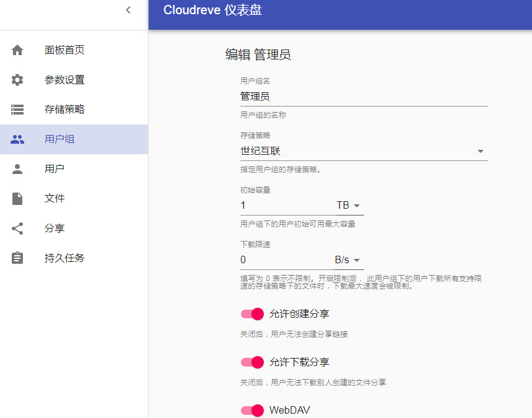Image resolution: width=532 pixels, height=418 pixels.
Task: Open the B/s speed unit dropdown
Action: (x=349, y=260)
